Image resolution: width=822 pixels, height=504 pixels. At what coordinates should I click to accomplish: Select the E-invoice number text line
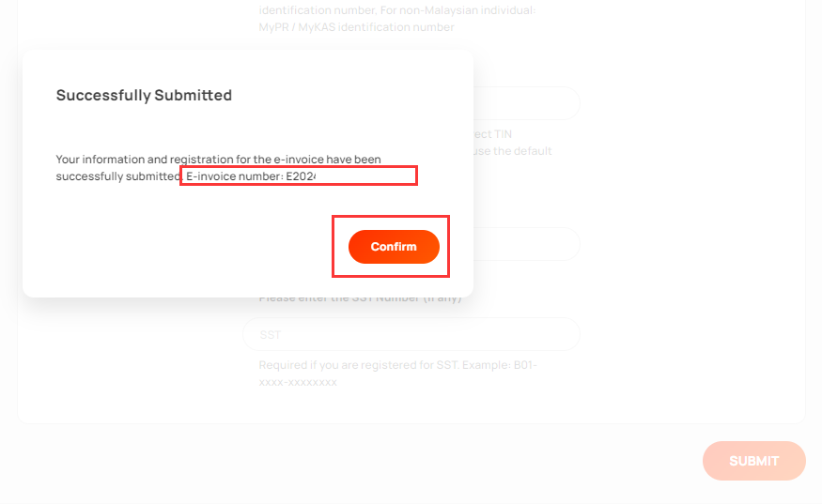tap(251, 176)
